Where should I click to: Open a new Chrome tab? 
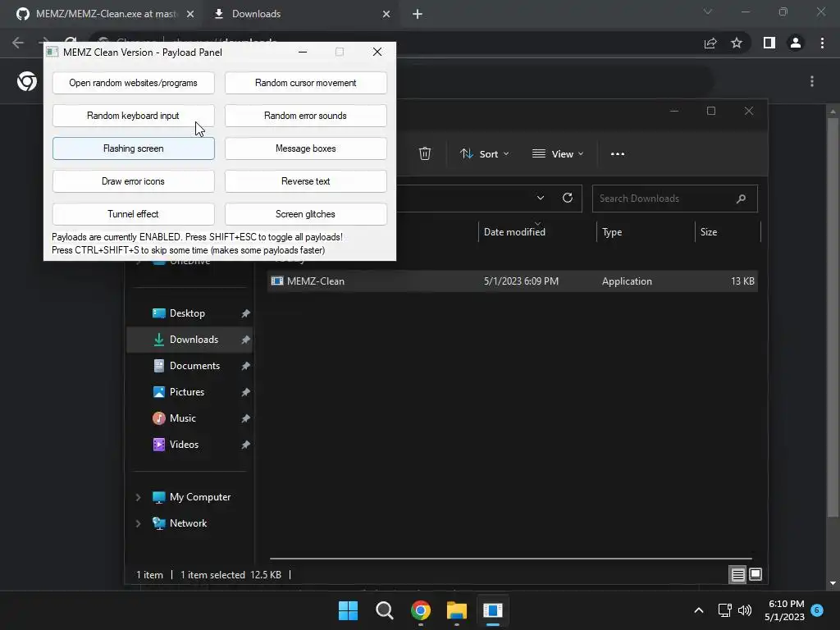(418, 14)
